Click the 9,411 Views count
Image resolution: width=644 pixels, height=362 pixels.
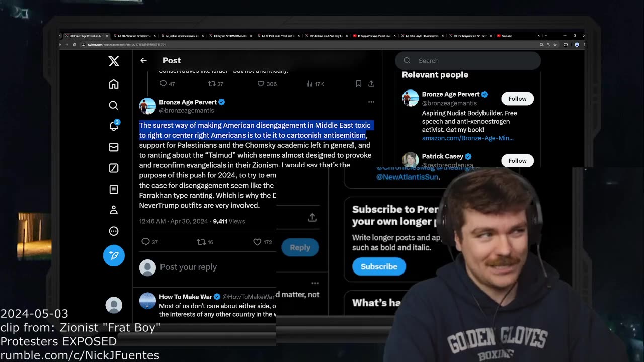pos(229,221)
